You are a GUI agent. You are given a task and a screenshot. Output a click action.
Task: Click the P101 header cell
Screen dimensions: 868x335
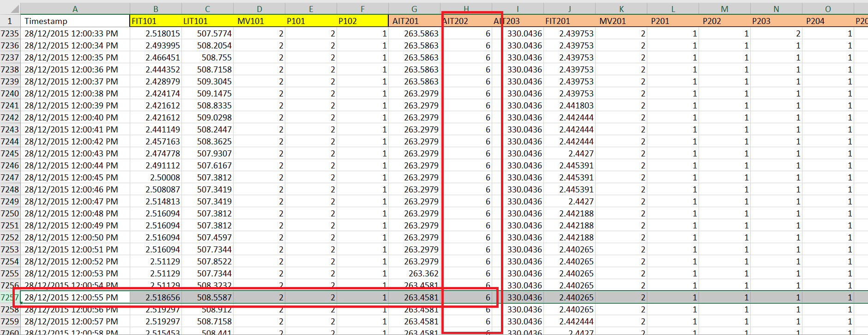(x=311, y=21)
